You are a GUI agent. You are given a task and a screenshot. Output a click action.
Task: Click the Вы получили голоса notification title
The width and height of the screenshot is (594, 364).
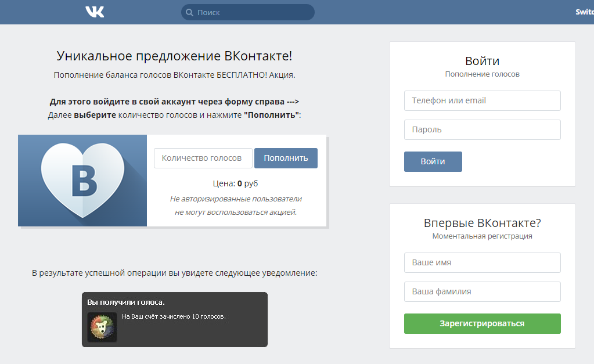126,302
